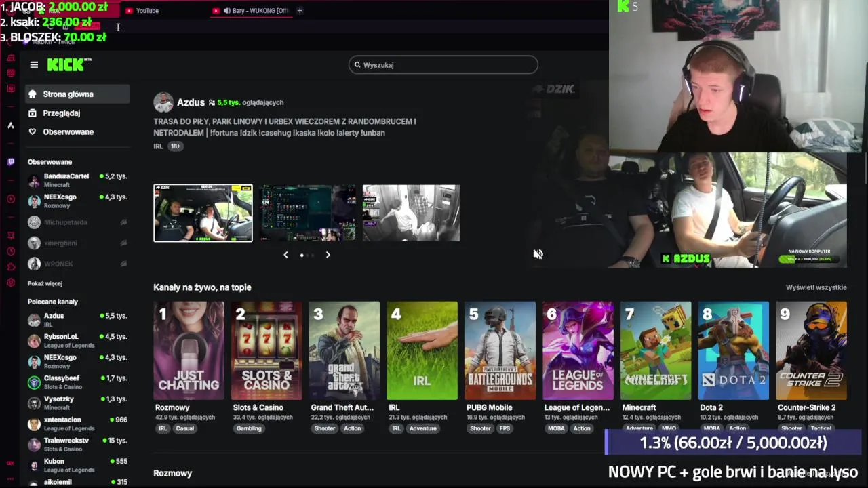Open the pinboards icon in the browser sidebar
868x488 pixels.
tap(11, 235)
